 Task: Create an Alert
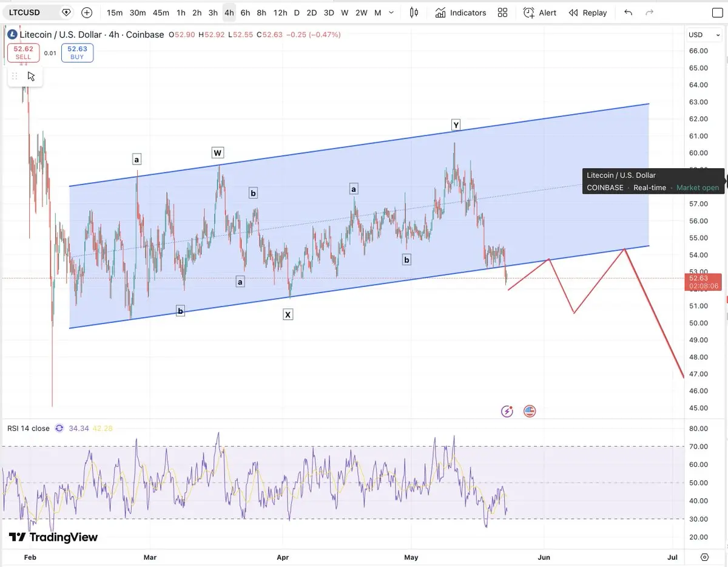[540, 13]
